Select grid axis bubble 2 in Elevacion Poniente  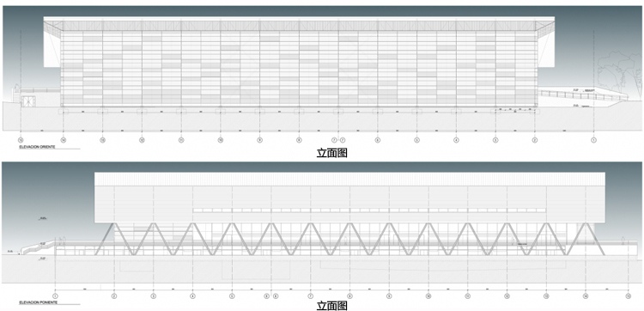pyautogui.click(x=114, y=296)
